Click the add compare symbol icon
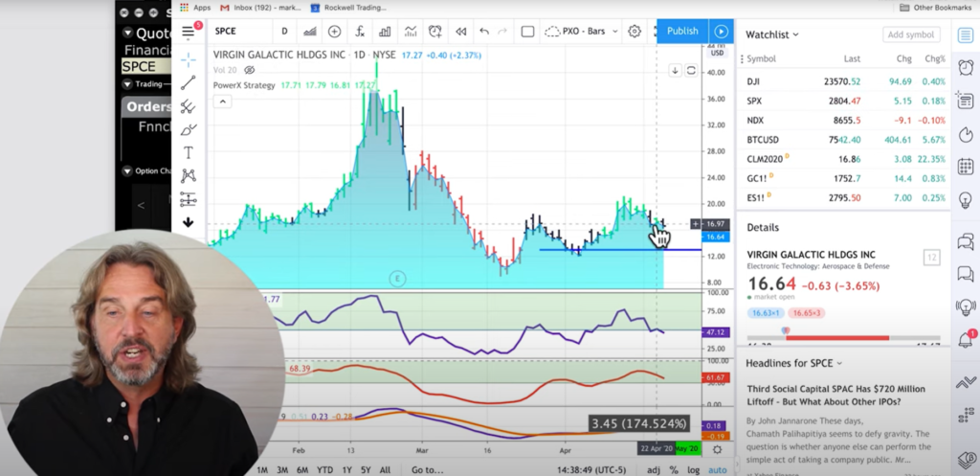 [x=334, y=32]
